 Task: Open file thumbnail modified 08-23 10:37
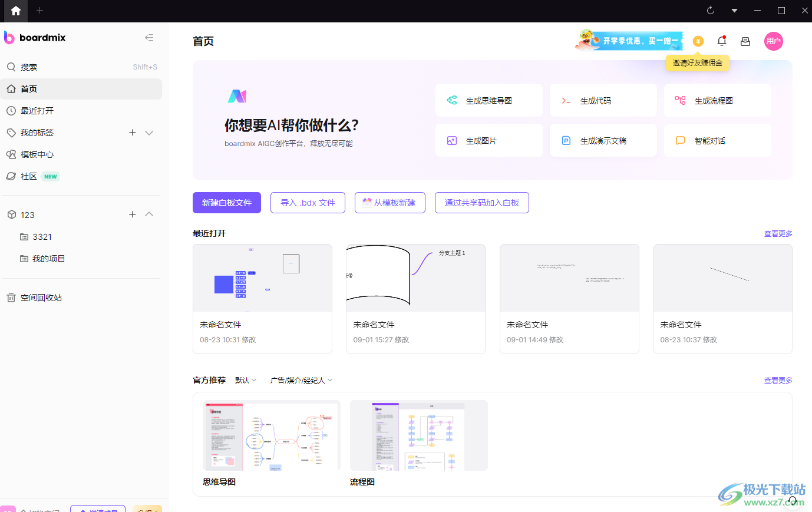click(723, 278)
